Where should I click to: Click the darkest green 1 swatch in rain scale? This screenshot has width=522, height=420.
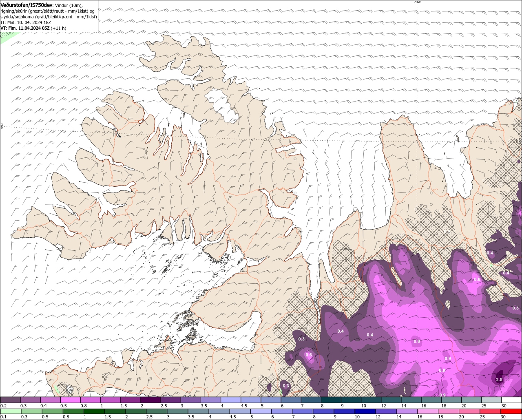pyautogui.click(x=94, y=411)
